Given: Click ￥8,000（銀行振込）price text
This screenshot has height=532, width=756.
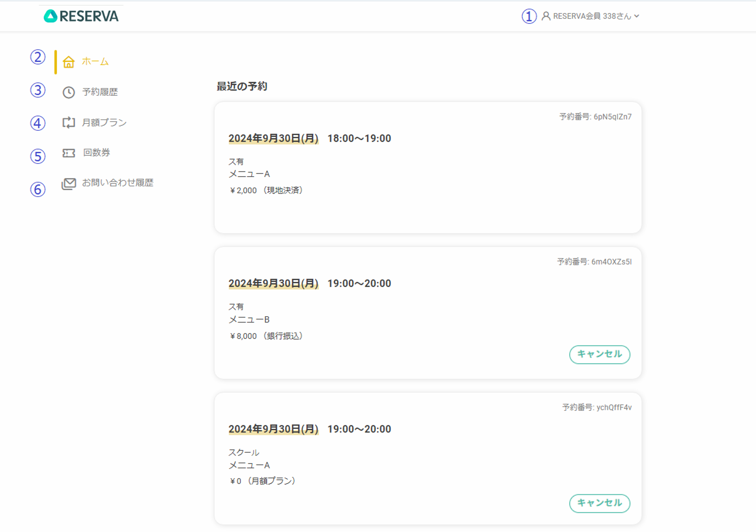Looking at the screenshot, I should [x=266, y=336].
